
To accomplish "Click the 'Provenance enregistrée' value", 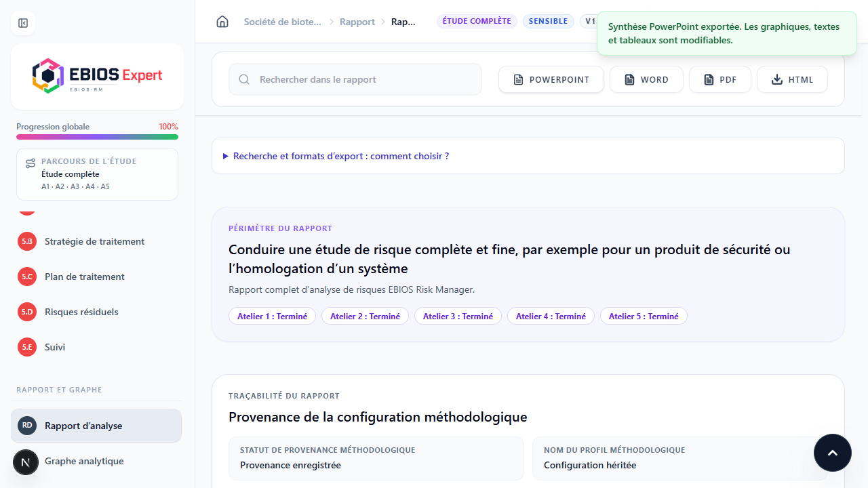I will coord(290,465).
